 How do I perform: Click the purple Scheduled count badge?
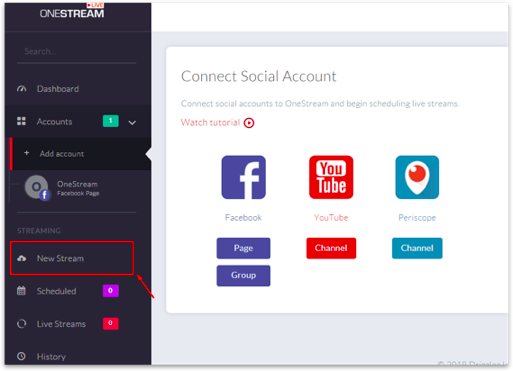click(111, 291)
